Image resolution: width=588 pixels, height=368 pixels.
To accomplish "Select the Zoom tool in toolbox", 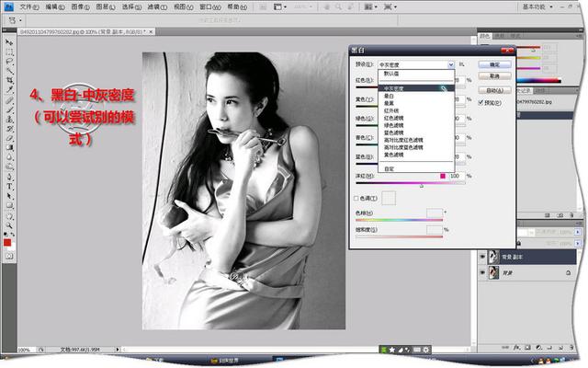I will 9,225.
